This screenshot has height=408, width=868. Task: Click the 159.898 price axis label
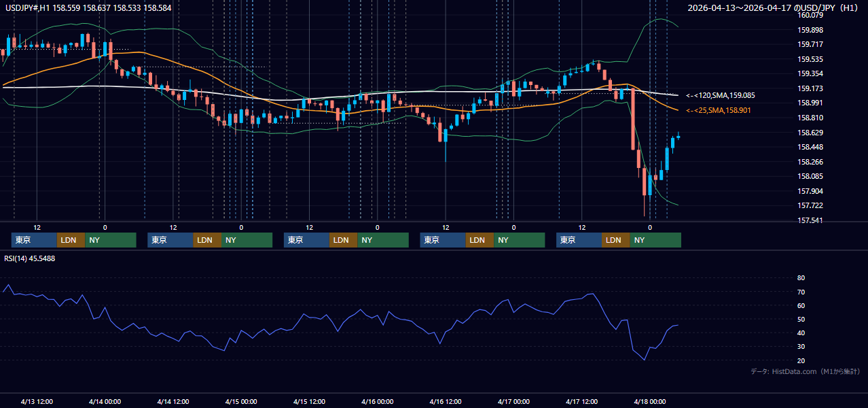click(x=811, y=30)
